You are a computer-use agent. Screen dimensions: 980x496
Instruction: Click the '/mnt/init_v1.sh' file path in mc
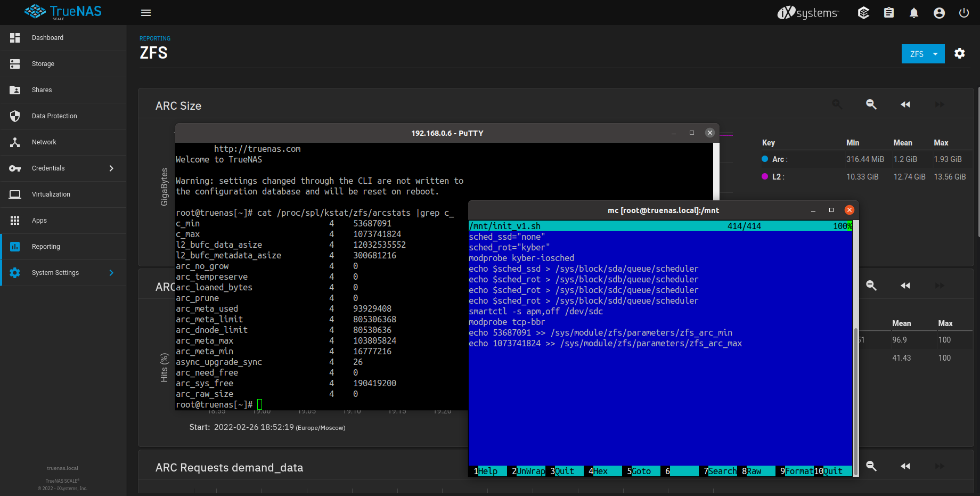(505, 226)
